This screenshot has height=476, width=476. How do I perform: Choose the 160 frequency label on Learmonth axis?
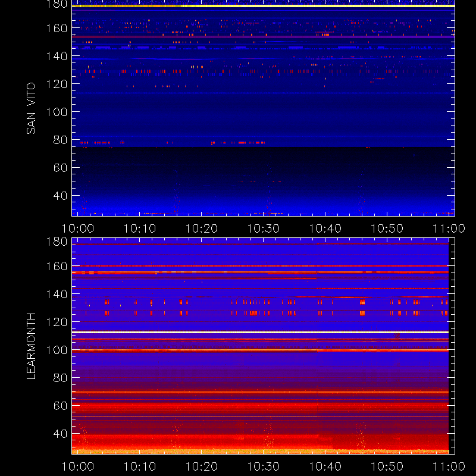(x=57, y=266)
